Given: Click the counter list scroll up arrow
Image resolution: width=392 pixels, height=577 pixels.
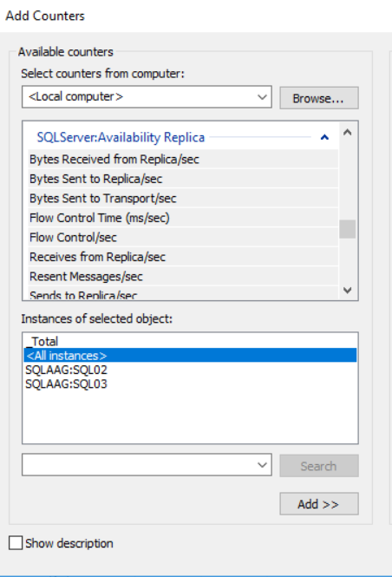Looking at the screenshot, I should 348,132.
